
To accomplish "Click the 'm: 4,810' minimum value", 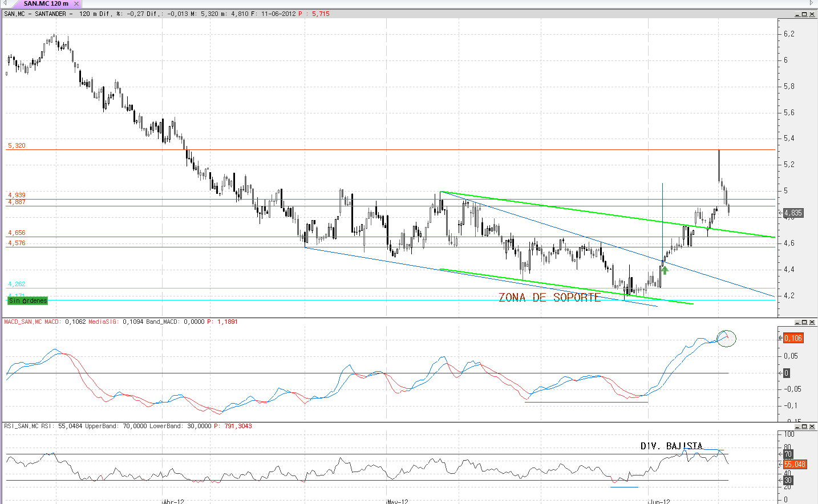I will point(234,14).
